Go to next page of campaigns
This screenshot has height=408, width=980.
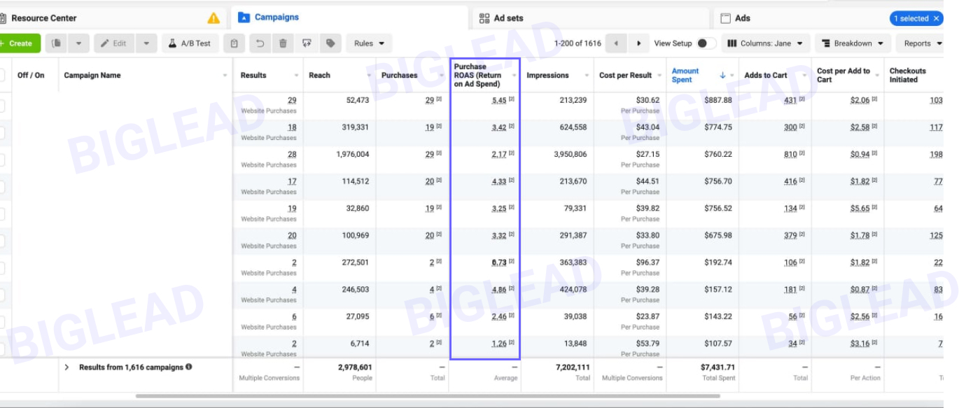click(x=638, y=43)
